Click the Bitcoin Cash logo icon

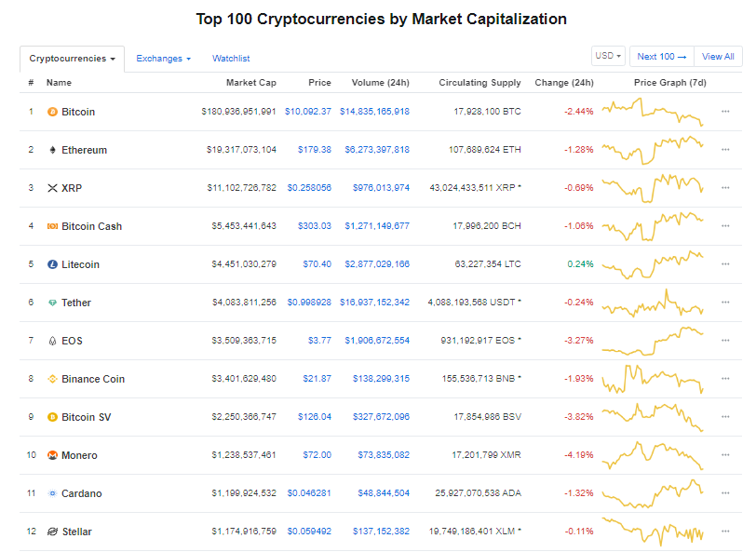pyautogui.click(x=52, y=226)
